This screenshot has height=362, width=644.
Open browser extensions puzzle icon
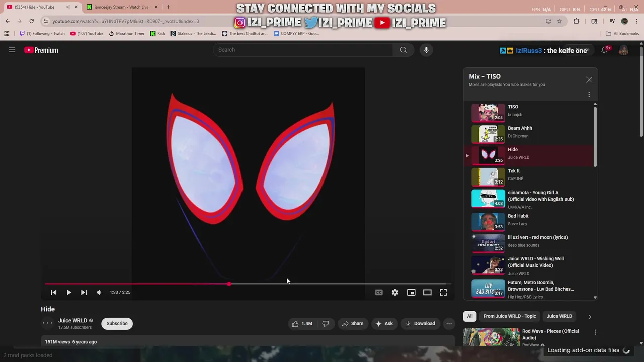click(x=577, y=21)
